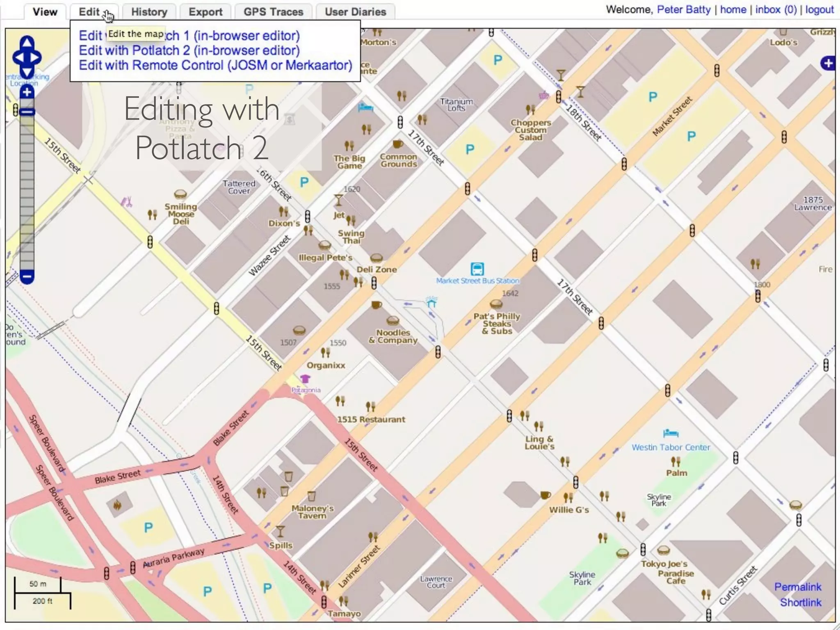Click the logout link
Screen dimensions: 840x630
(819, 9)
